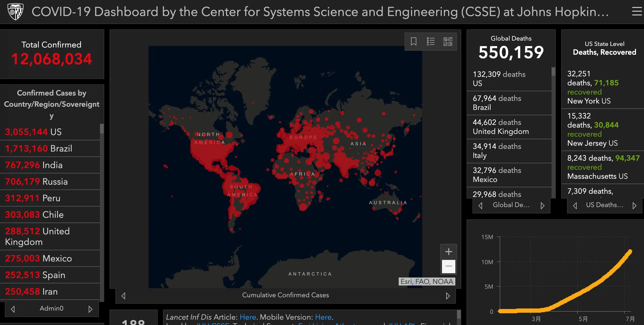Go to previous tab before Admin0

coord(13,309)
